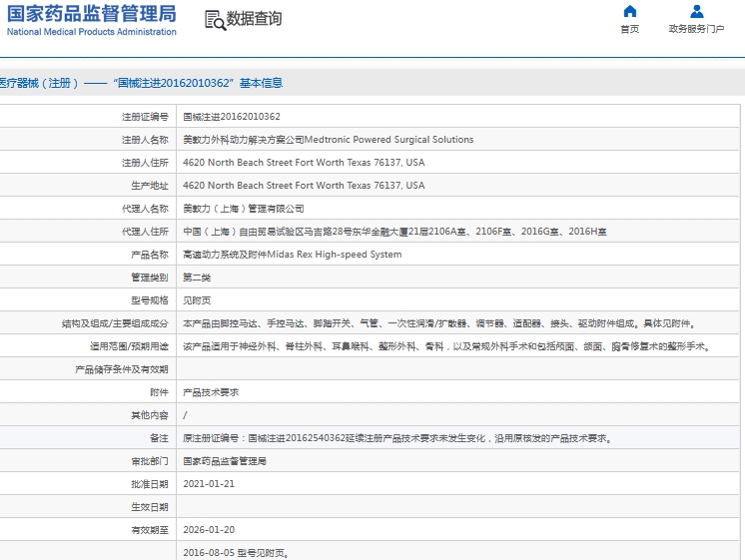Click the 生效日期 row label

click(x=150, y=507)
